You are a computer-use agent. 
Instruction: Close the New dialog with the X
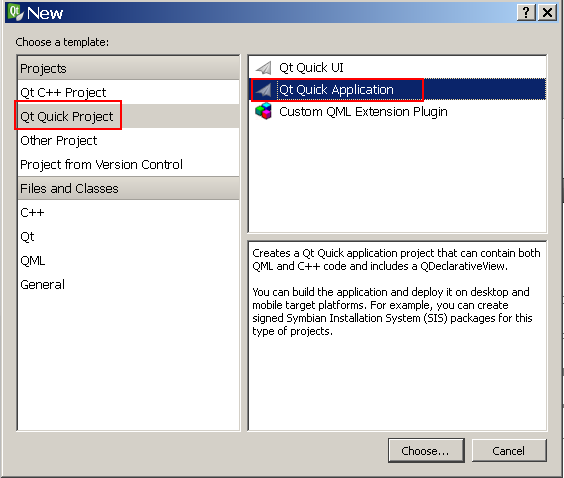(x=547, y=13)
